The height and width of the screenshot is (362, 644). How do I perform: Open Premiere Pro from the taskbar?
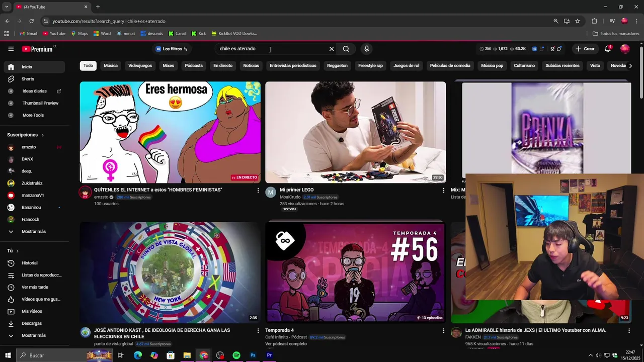point(270,355)
